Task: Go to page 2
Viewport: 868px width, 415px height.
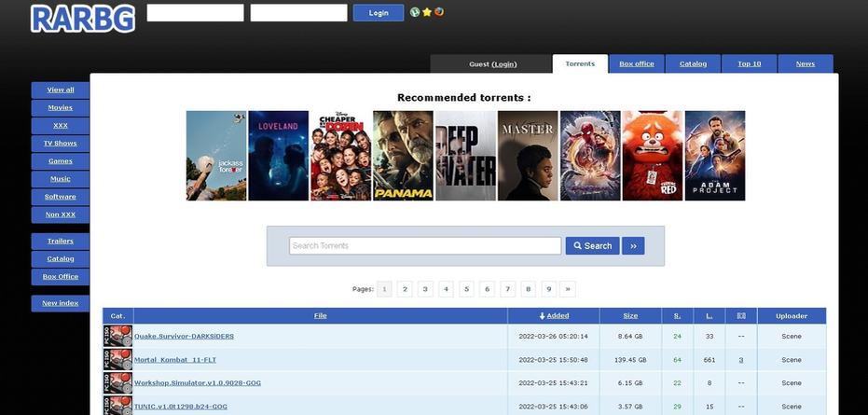Action: (x=405, y=289)
